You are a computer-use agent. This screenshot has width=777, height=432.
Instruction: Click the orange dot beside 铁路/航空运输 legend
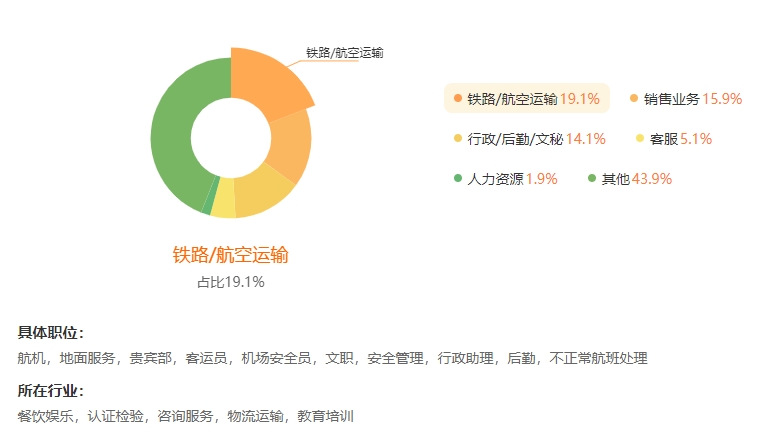tap(458, 98)
